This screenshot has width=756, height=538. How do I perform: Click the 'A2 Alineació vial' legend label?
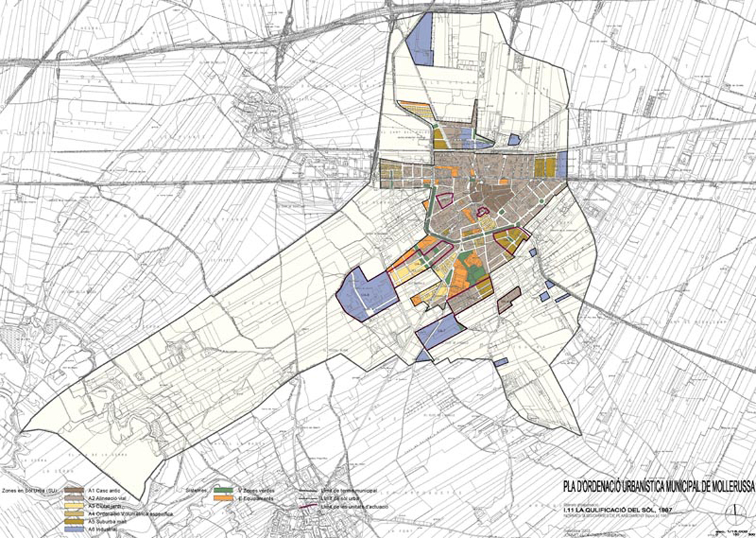[x=108, y=498]
